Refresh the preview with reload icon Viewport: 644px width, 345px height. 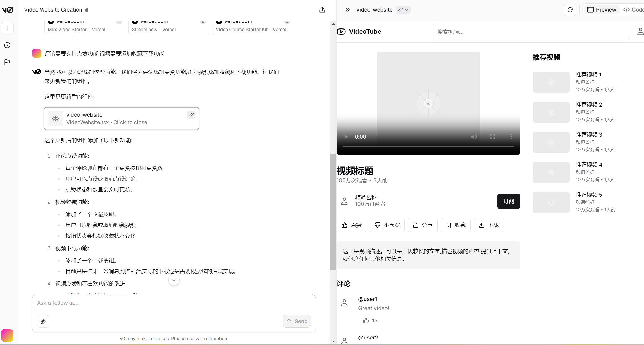570,10
